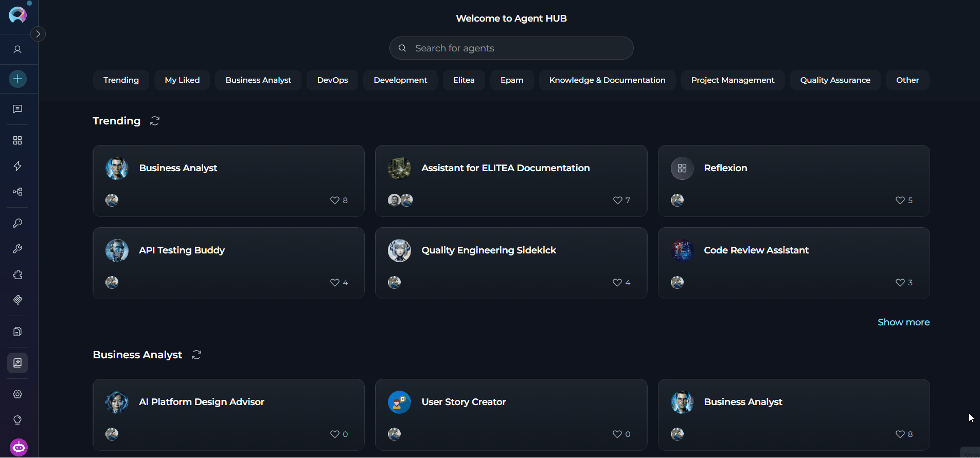This screenshot has height=458, width=980.
Task: Select the Epam category tab
Action: click(x=512, y=80)
